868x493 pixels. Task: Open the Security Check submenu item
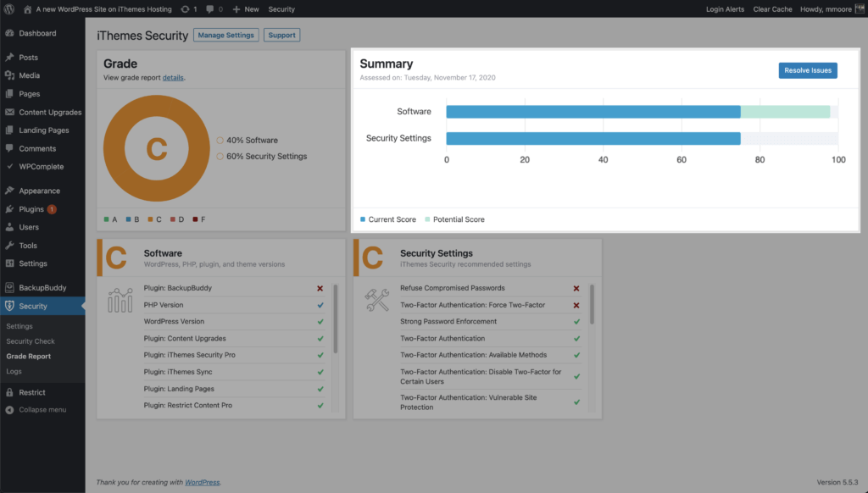pos(31,341)
